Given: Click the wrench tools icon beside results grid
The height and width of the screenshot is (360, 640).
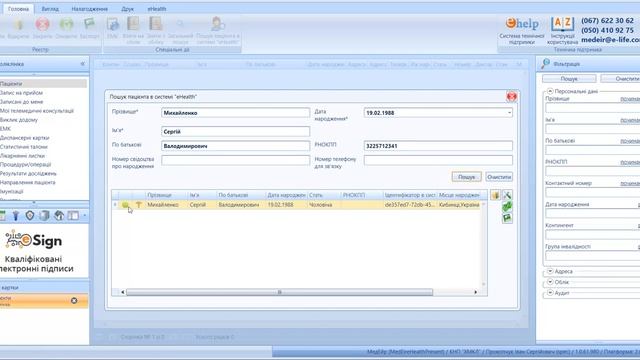Looking at the screenshot, I should pyautogui.click(x=507, y=195).
